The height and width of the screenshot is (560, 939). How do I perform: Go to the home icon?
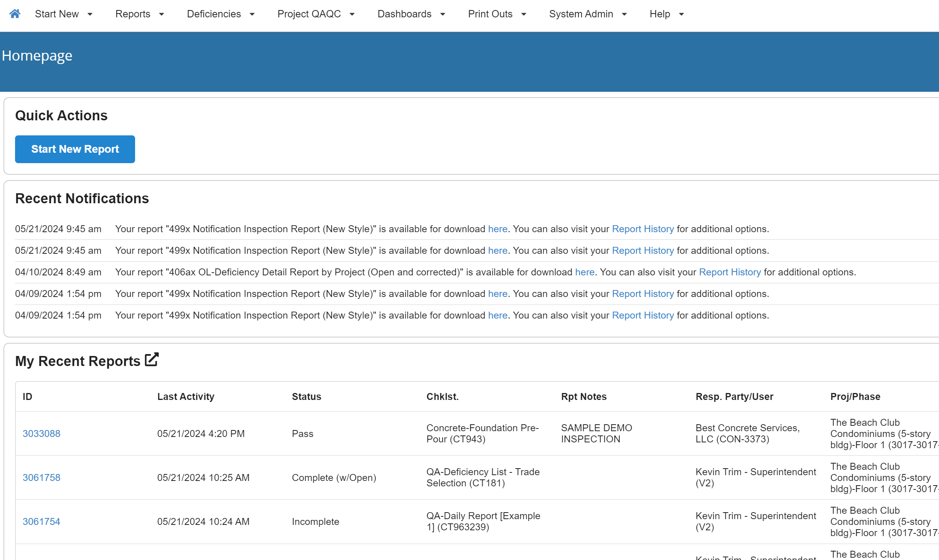click(15, 14)
